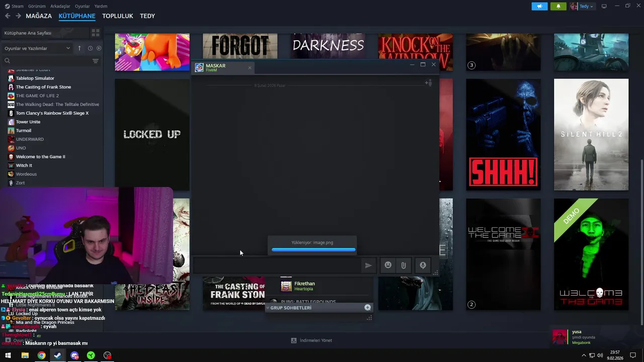Open the Steam announcements megaphone button
644x362 pixels.
[539, 6]
